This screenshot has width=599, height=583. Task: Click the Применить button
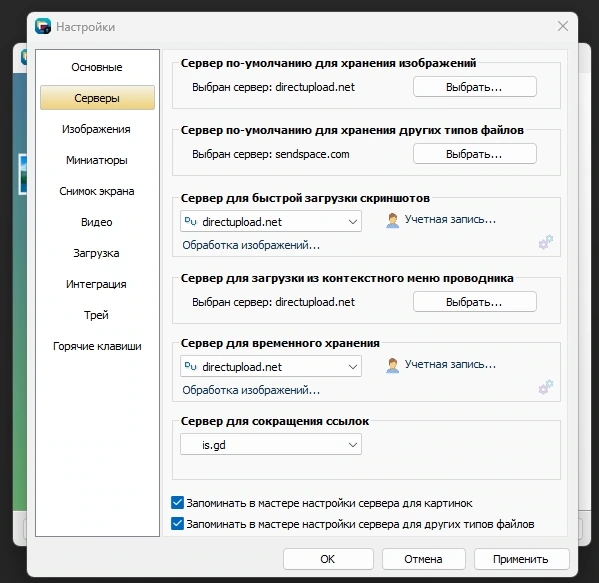point(521,559)
